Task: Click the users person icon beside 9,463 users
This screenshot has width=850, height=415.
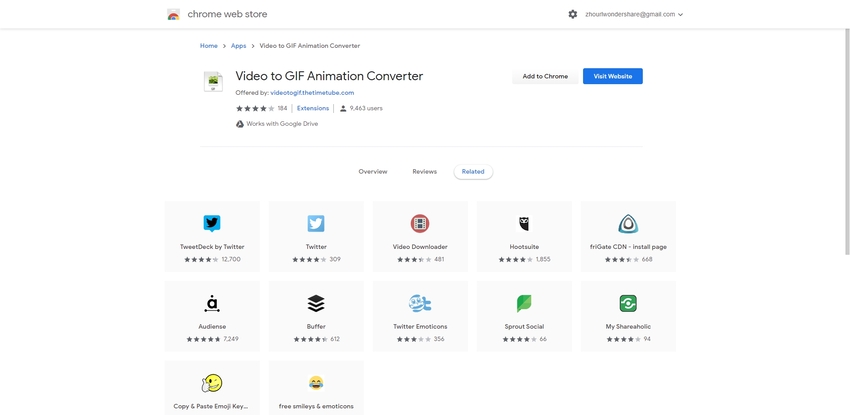Action: click(343, 108)
